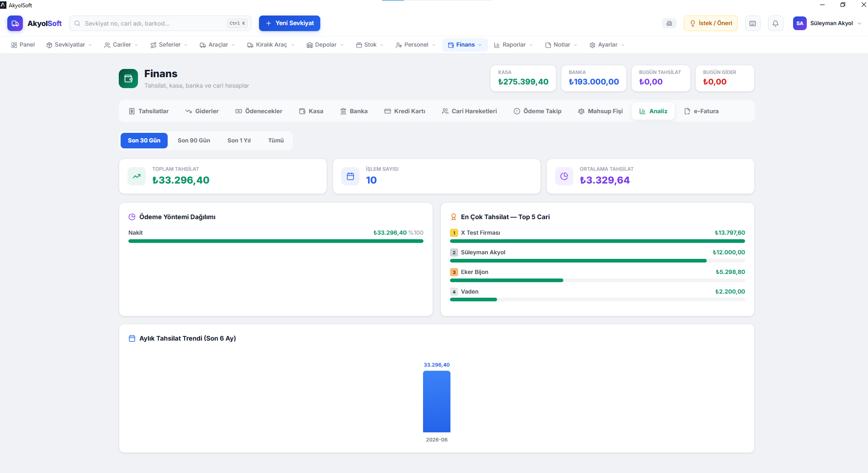Click the Vaden progress bar
The height and width of the screenshot is (473, 868).
(598, 300)
